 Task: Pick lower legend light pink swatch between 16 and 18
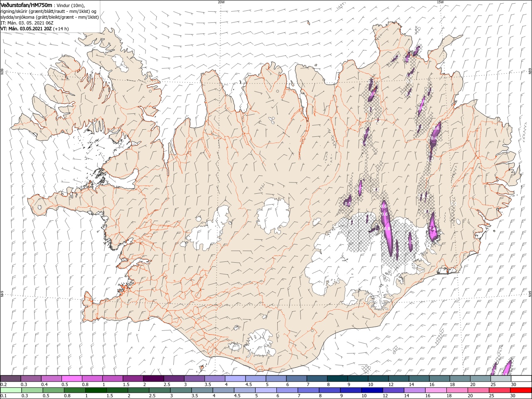point(436,390)
